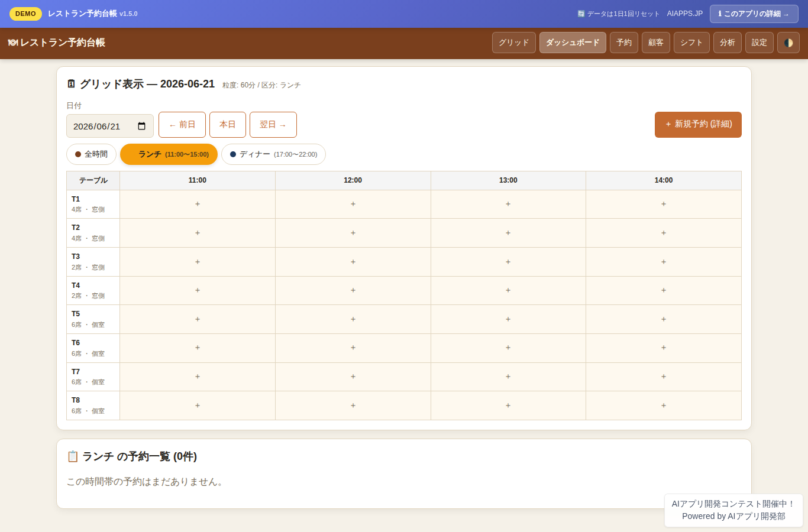The height and width of the screenshot is (532, 808).
Task: Open date picker calendar icon
Action: (x=141, y=126)
